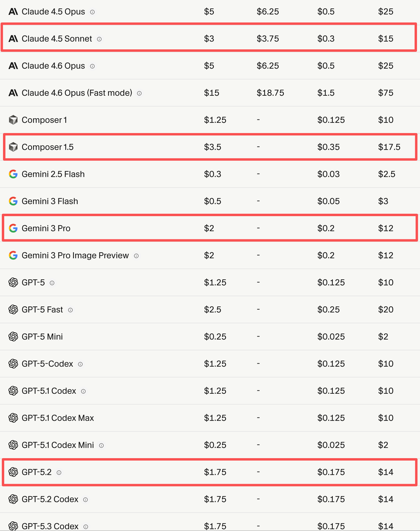
Task: Click the $0.35 price in Composer 1.5 row
Action: 329,147
